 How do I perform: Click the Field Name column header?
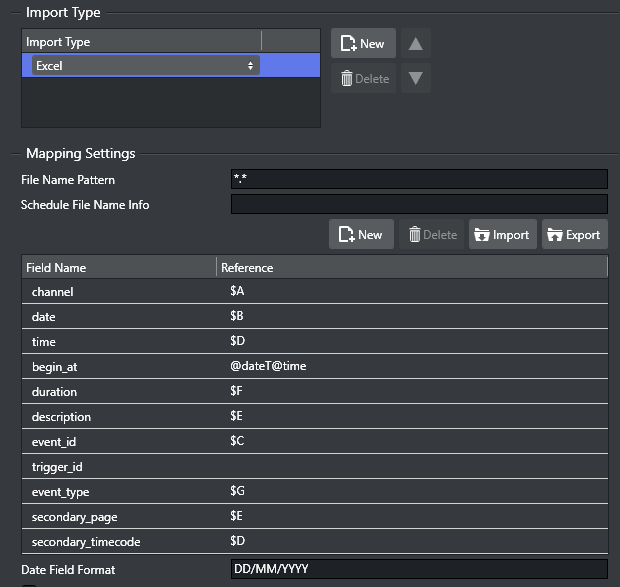[x=118, y=268]
